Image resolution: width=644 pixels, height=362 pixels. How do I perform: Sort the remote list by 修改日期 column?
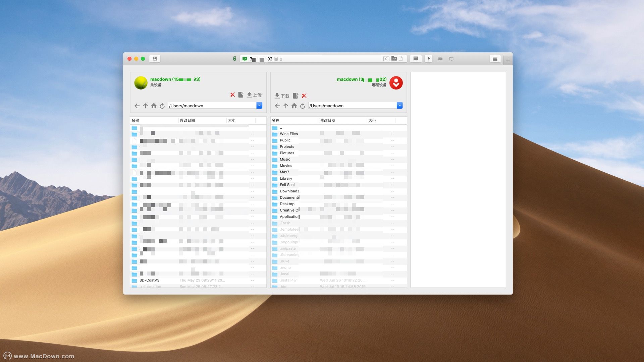point(343,120)
